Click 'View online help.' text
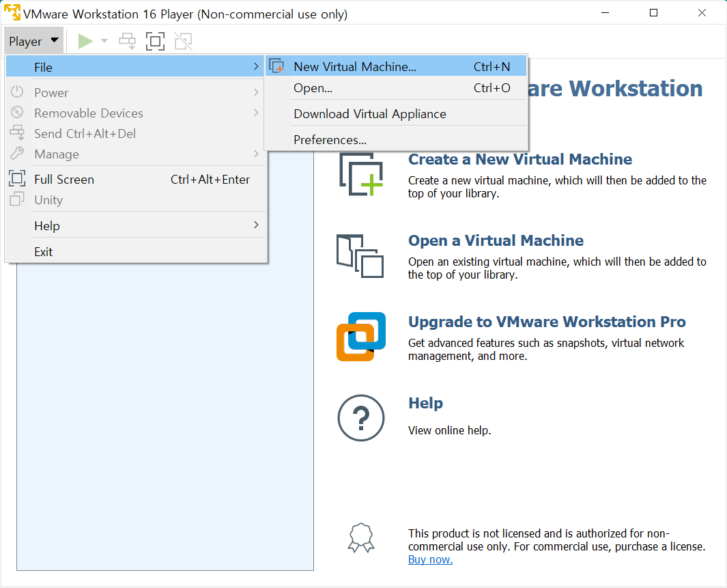Image resolution: width=727 pixels, height=588 pixels. (x=449, y=430)
